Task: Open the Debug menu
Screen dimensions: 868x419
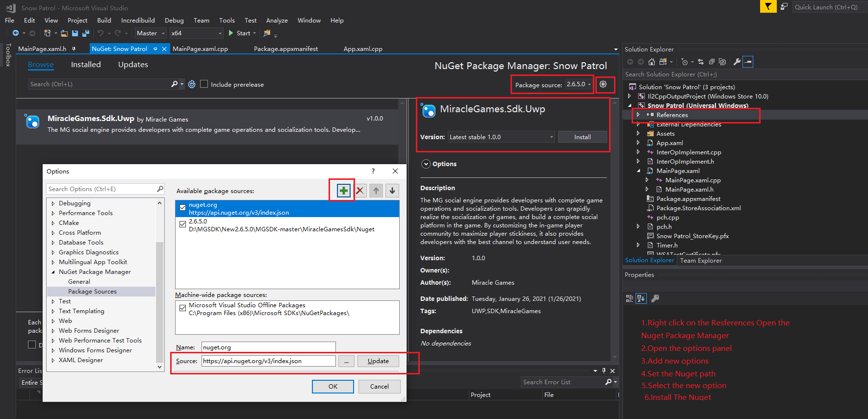Action: tap(174, 21)
